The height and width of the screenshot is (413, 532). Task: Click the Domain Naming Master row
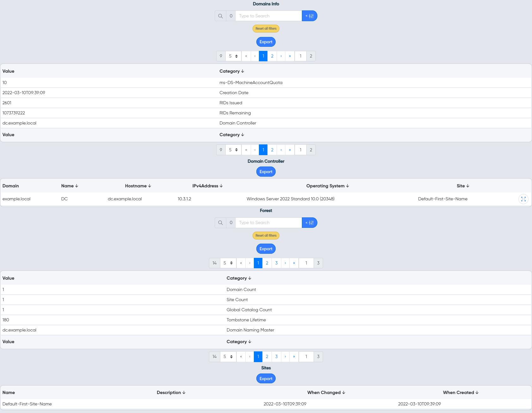point(266,330)
